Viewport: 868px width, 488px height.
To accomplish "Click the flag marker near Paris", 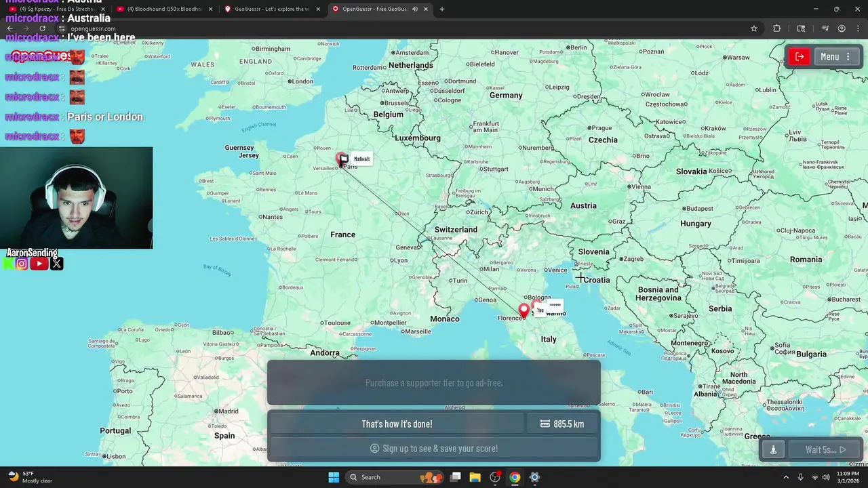I will (x=343, y=159).
